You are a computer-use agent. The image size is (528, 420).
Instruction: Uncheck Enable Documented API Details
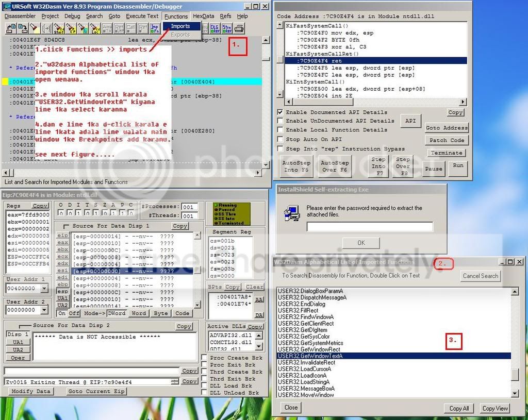[280, 112]
